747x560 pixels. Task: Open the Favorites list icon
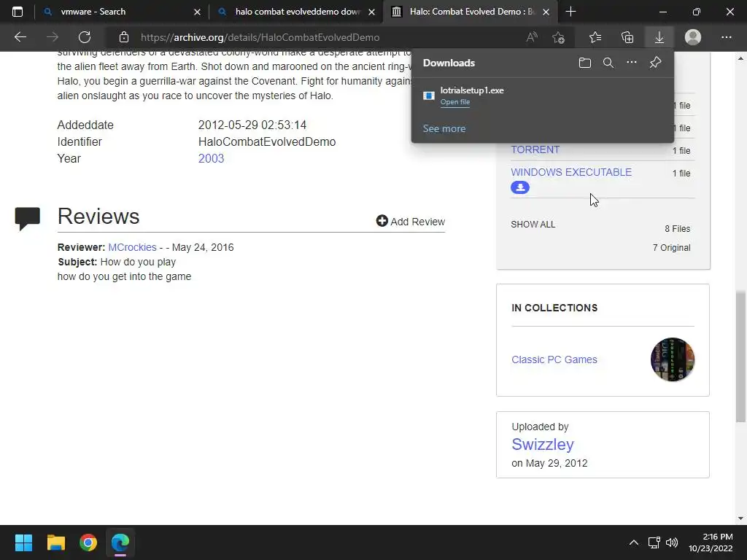point(595,37)
